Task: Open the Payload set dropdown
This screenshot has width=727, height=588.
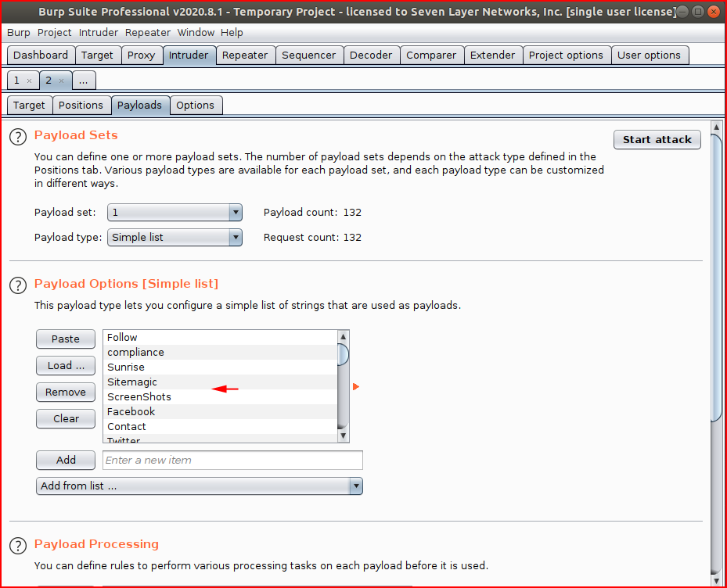Action: click(175, 212)
